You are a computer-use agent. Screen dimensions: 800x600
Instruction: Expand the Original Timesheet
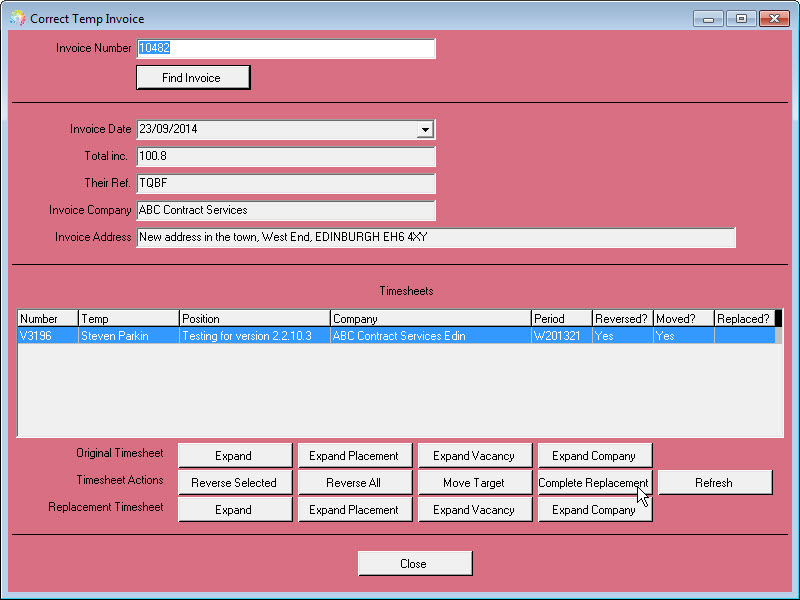[x=235, y=456]
